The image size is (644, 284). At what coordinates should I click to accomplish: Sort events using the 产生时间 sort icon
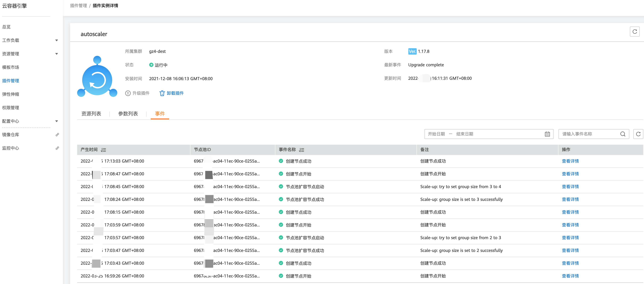coord(103,150)
